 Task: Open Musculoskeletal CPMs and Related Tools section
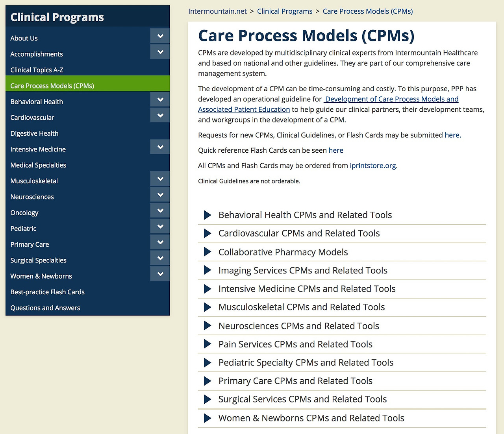(302, 307)
